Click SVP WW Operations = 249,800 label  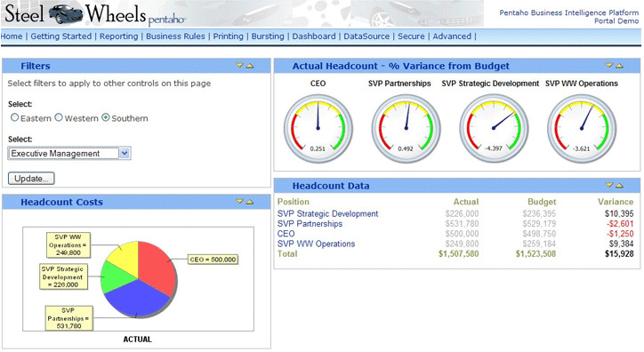tap(68, 245)
